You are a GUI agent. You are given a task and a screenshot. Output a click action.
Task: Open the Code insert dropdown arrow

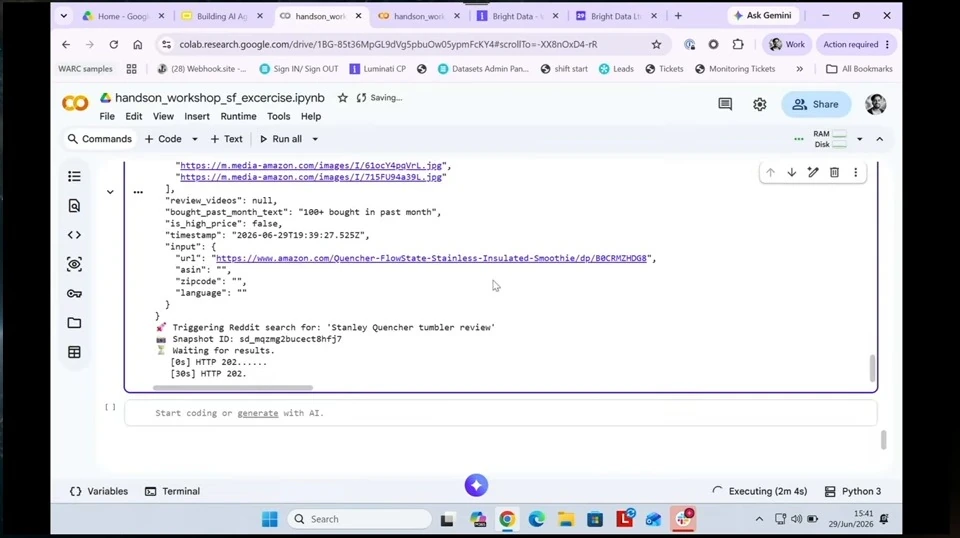pyautogui.click(x=195, y=140)
